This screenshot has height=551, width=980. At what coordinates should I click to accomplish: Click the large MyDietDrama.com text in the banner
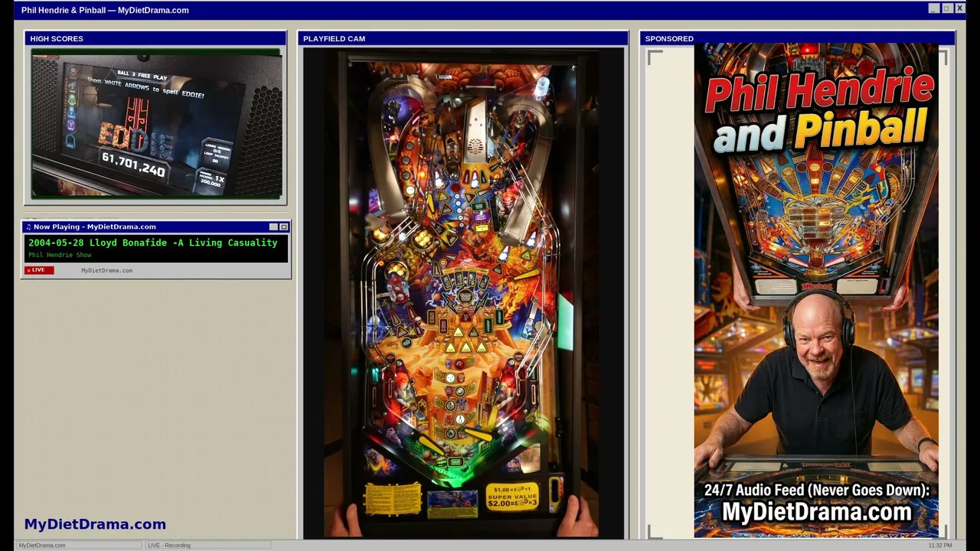click(816, 511)
